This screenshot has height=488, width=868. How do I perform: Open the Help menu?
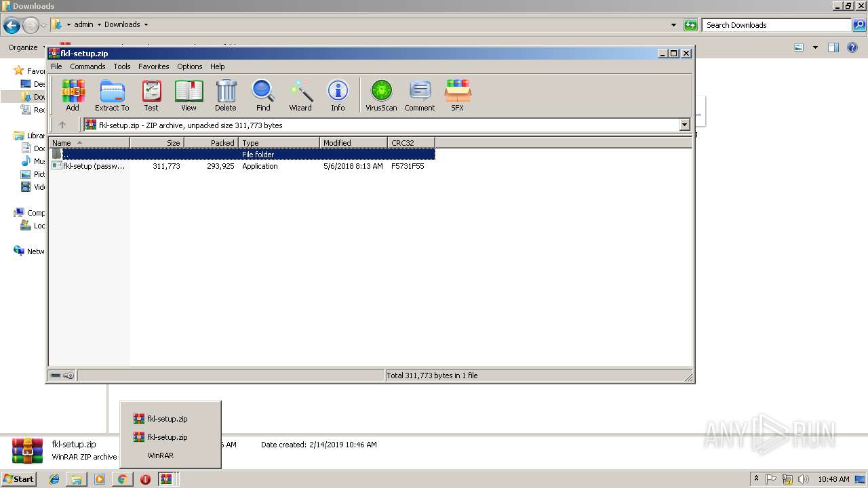tap(217, 66)
